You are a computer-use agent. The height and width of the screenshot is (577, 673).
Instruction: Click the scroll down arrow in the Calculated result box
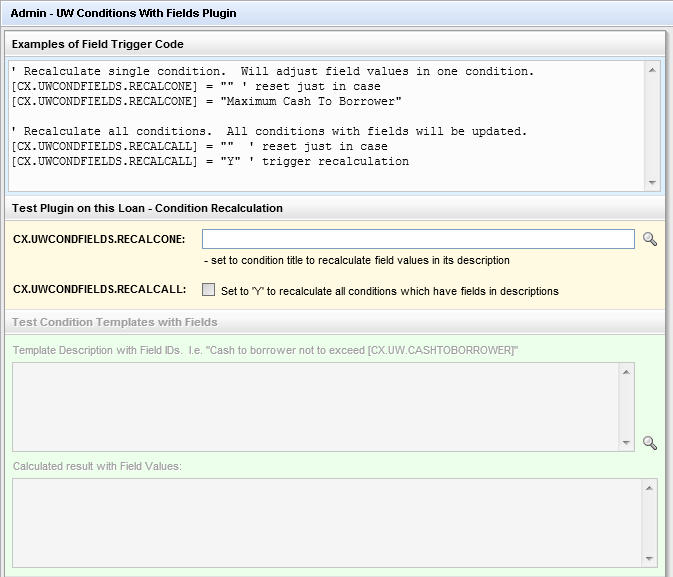pyautogui.click(x=651, y=559)
